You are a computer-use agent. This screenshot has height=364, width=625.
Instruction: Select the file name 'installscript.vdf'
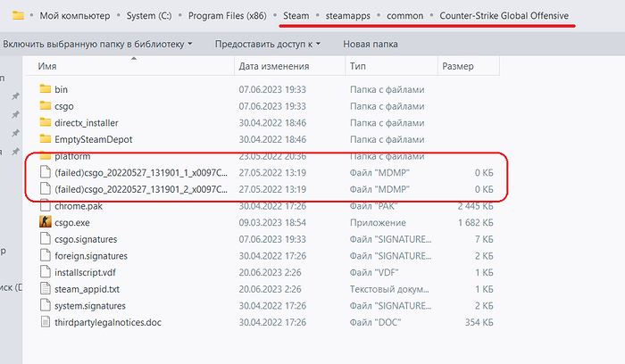tap(85, 273)
